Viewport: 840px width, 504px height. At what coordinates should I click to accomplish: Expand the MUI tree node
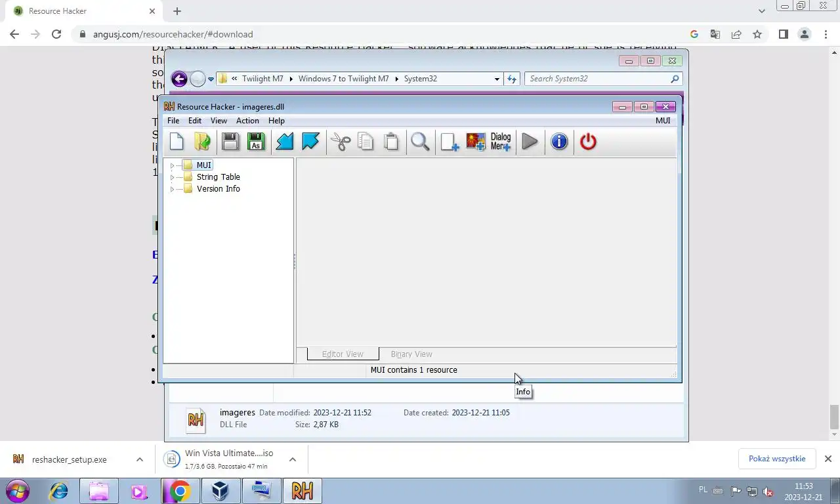172,165
